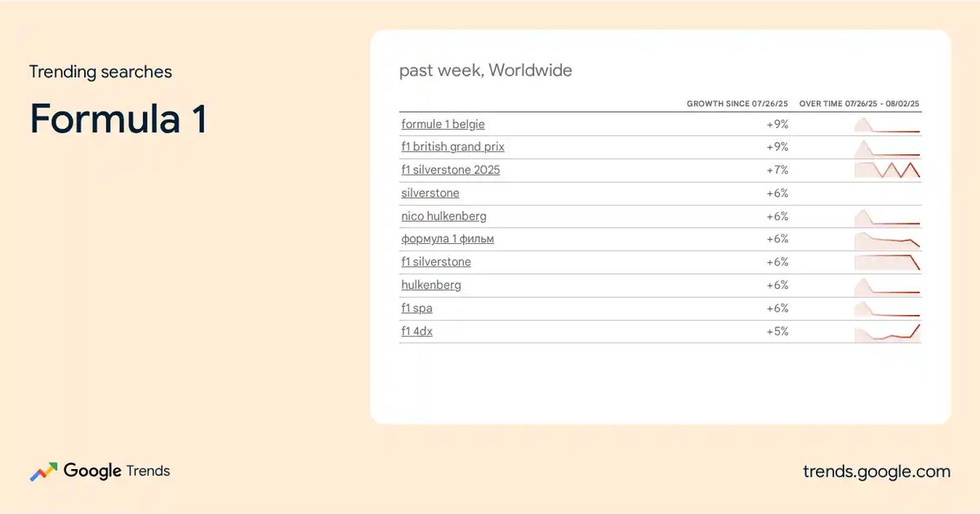This screenshot has width=980, height=514.
Task: View sparkline chart for 'f1 4dx'
Action: (x=887, y=331)
